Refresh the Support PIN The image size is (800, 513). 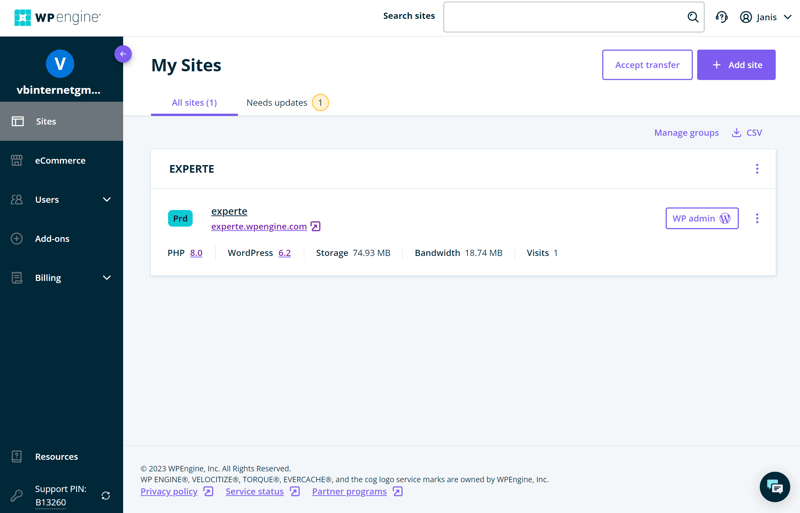(x=106, y=496)
